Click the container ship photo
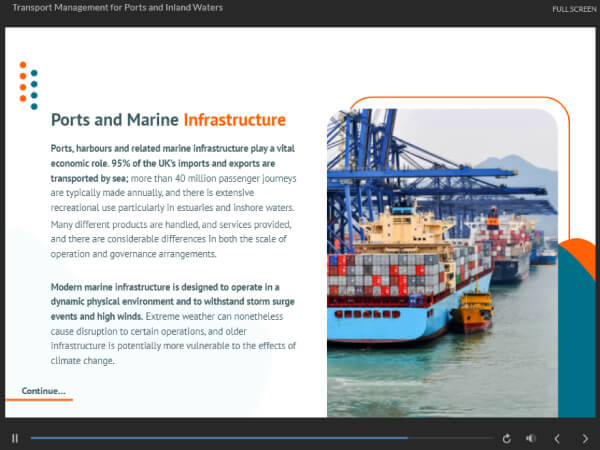Screen dimensions: 600x450 click(441, 262)
